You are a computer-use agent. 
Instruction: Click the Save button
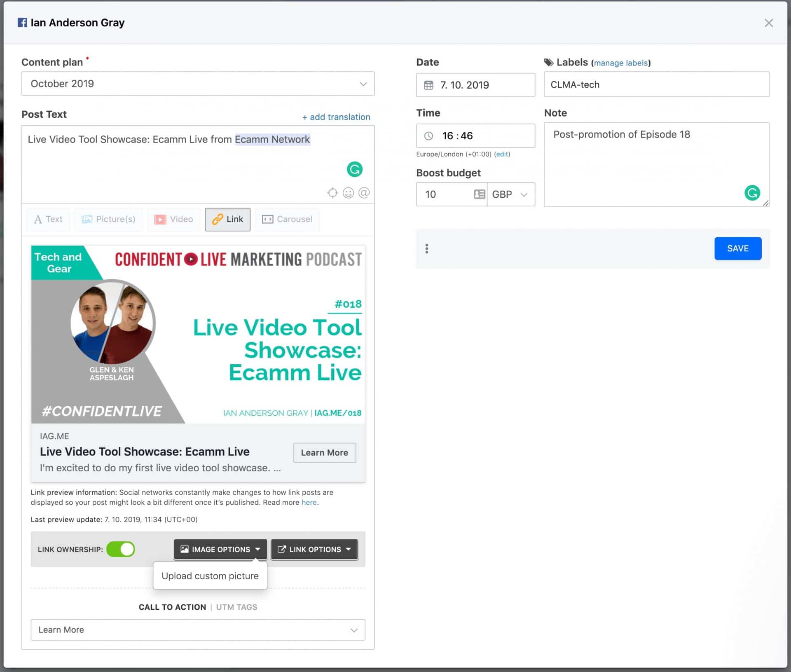pyautogui.click(x=737, y=248)
